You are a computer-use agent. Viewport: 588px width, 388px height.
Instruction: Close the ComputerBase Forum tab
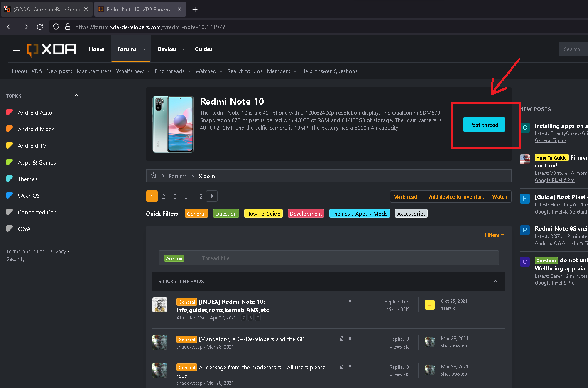pos(86,9)
